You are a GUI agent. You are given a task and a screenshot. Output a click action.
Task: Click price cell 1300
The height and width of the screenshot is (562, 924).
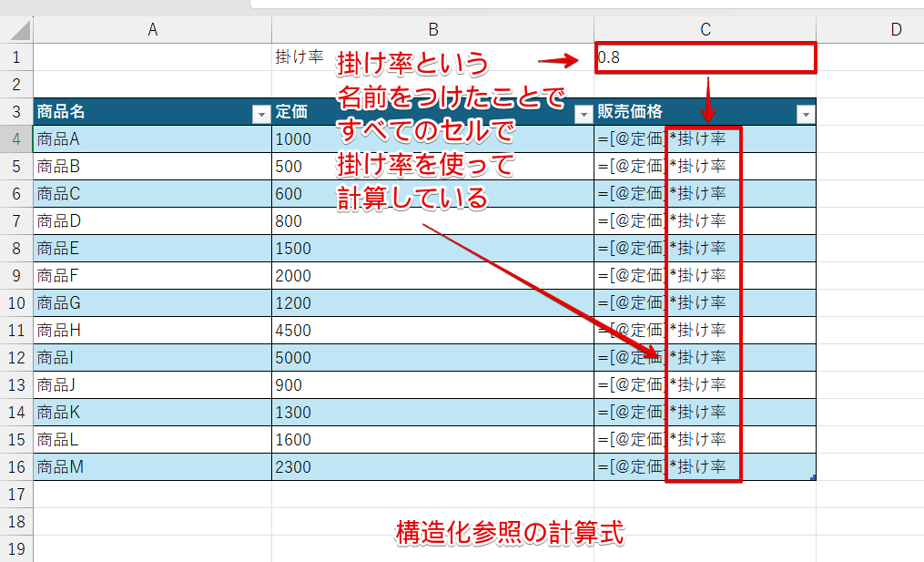point(433,413)
